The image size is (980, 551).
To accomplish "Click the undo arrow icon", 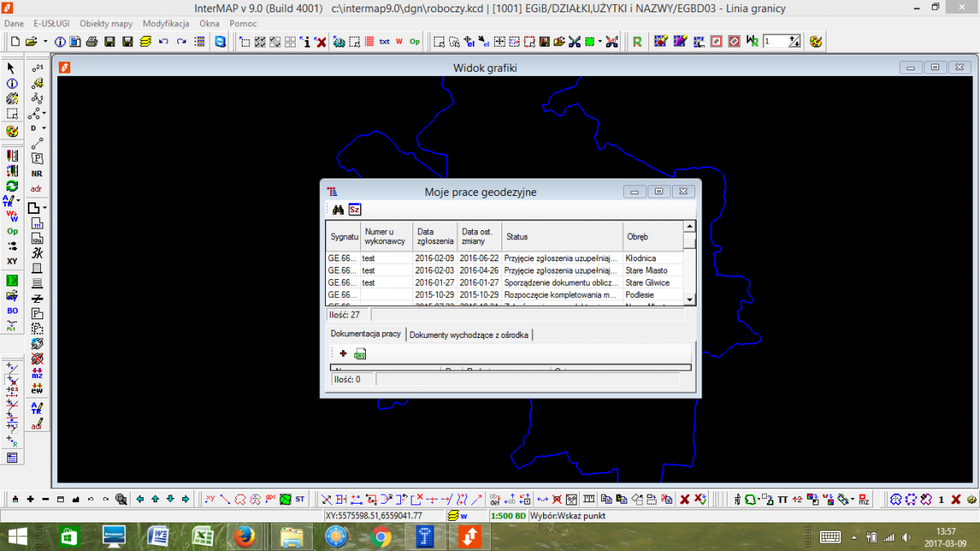I will click(x=163, y=41).
